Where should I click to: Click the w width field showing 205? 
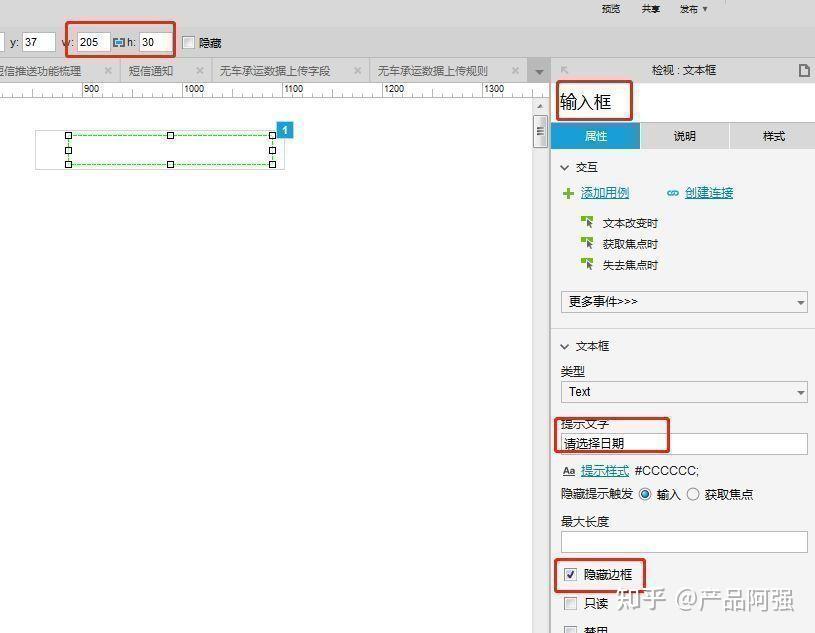(x=94, y=42)
